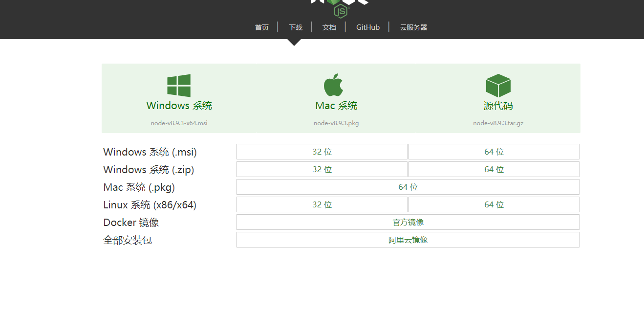Image resolution: width=644 pixels, height=315 pixels.
Task: Open the 下载 nav item
Action: point(296,27)
